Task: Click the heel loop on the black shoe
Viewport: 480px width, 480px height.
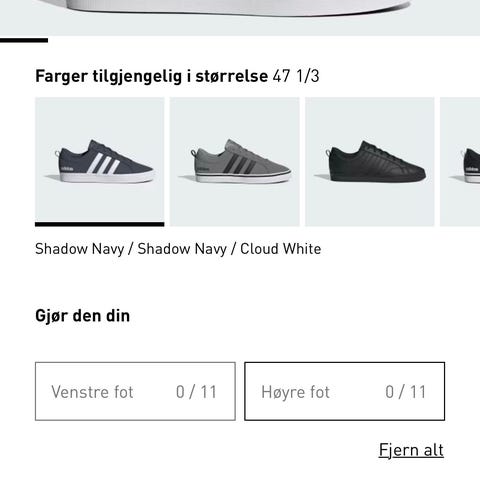Action: click(x=328, y=153)
